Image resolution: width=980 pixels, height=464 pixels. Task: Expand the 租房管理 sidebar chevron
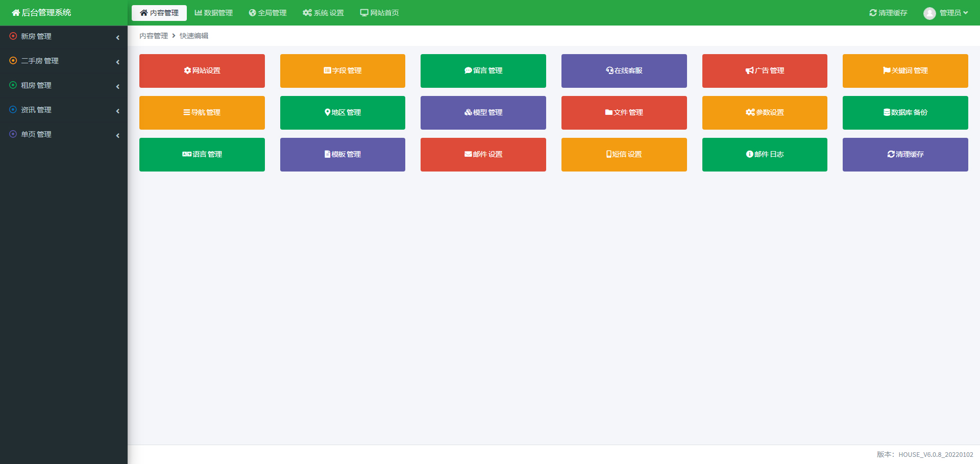click(118, 86)
